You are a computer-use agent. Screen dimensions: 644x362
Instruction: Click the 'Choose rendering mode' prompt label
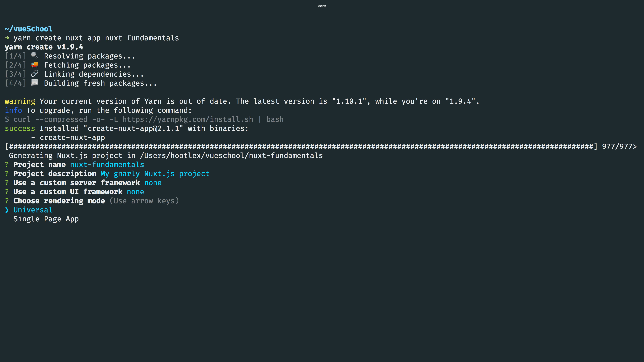point(59,201)
